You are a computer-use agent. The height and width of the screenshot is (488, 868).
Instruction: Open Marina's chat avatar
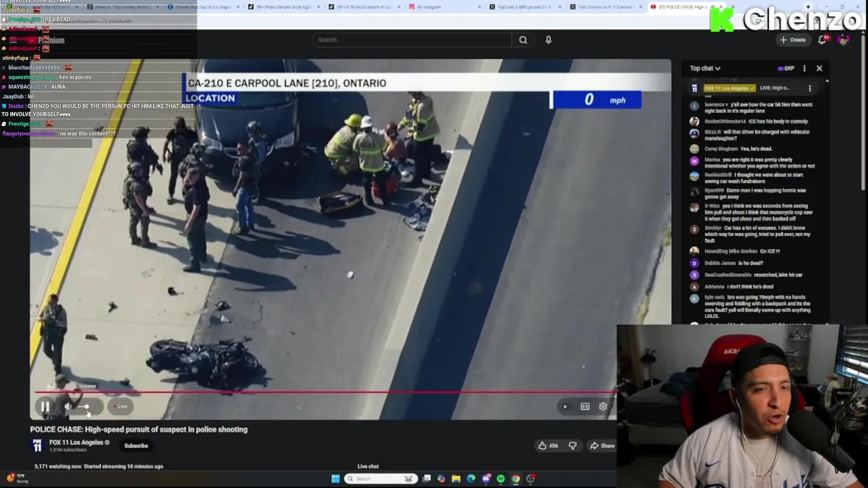click(694, 161)
